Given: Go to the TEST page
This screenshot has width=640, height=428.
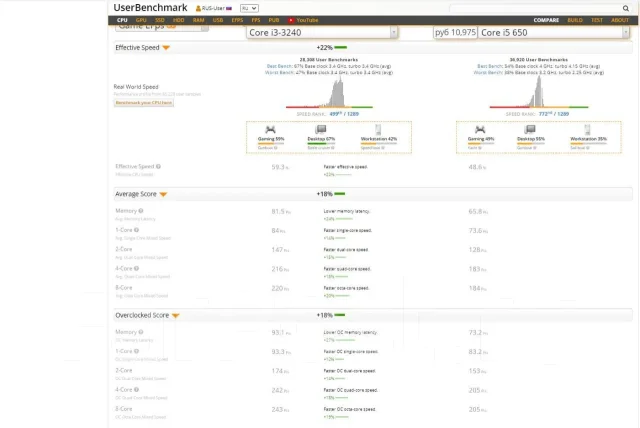Looking at the screenshot, I should tap(597, 20).
